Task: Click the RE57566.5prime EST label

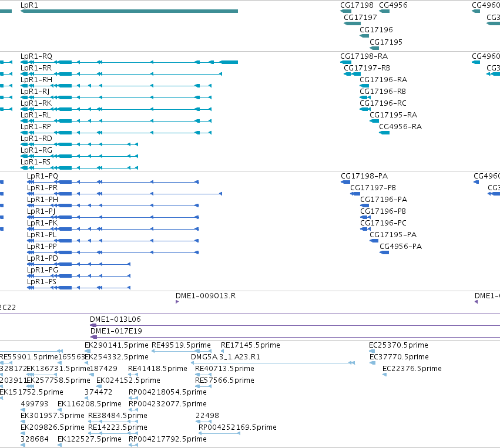Action: (225, 380)
